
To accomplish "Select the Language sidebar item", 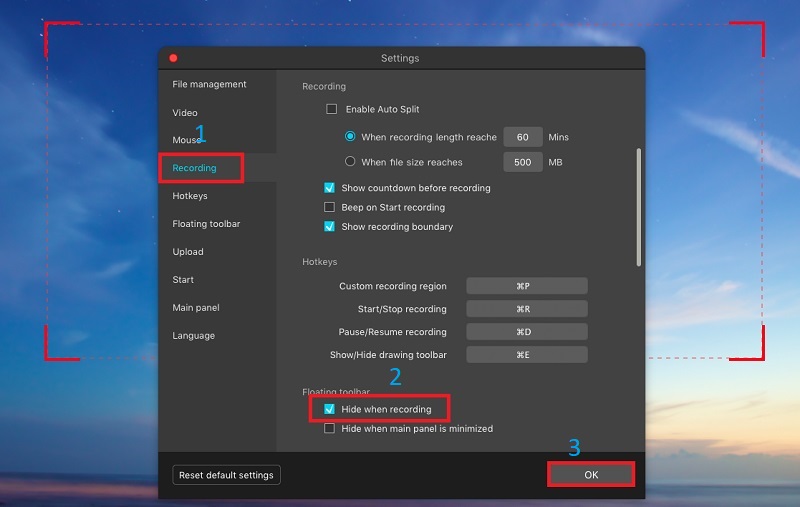I will click(193, 336).
